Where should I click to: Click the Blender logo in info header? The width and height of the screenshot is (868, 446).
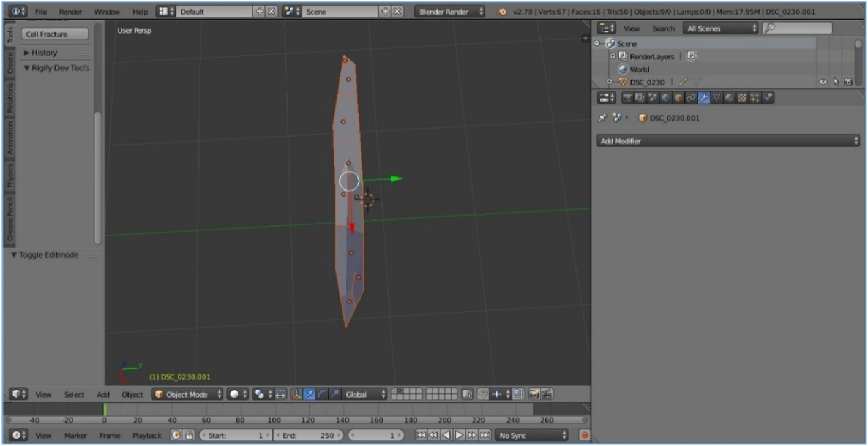[502, 12]
